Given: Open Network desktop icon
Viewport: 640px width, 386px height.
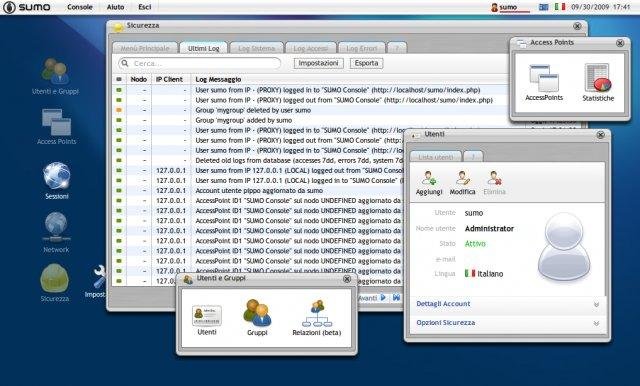Looking at the screenshot, I should click(56, 232).
